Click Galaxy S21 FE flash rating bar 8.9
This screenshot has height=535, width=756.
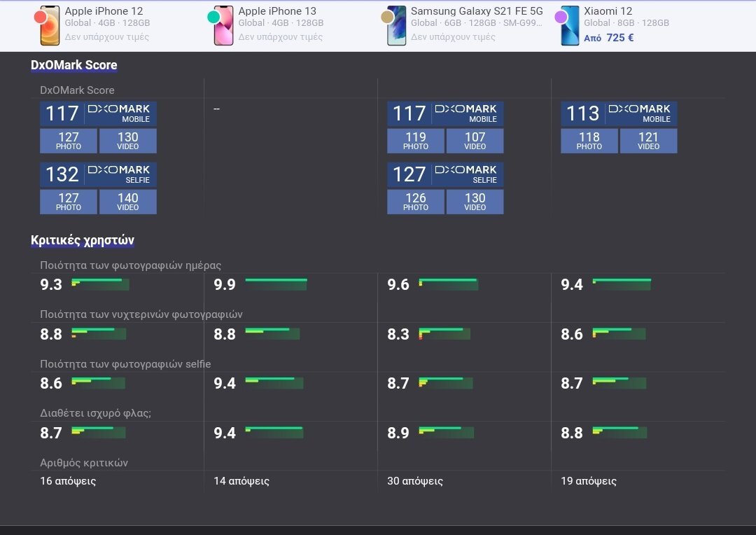coord(446,433)
